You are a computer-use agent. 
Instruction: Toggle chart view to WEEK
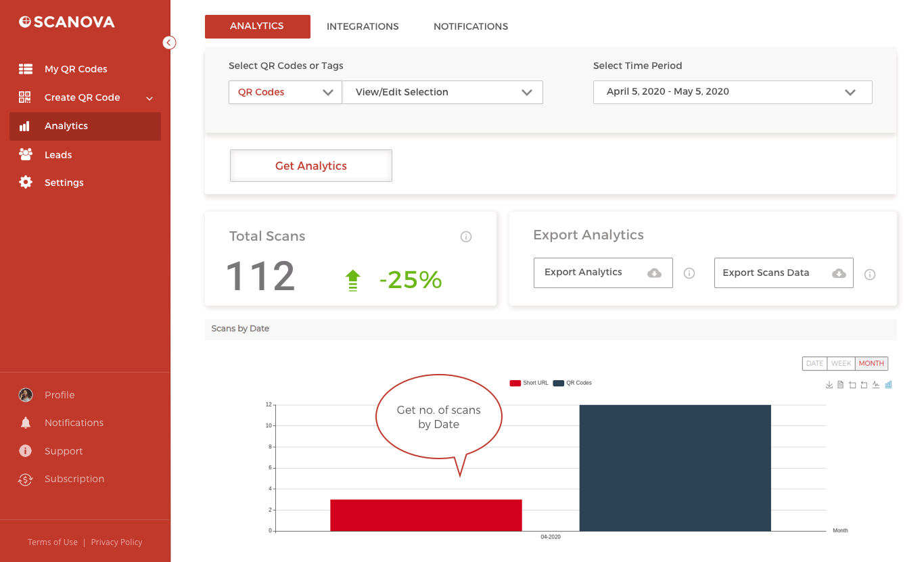(x=841, y=363)
